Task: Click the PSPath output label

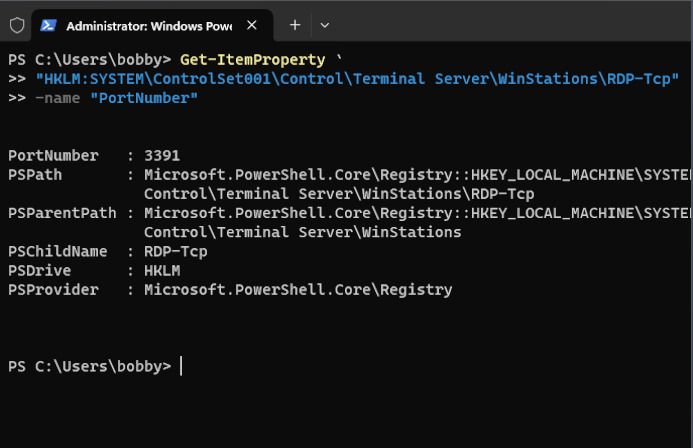Action: [x=35, y=175]
